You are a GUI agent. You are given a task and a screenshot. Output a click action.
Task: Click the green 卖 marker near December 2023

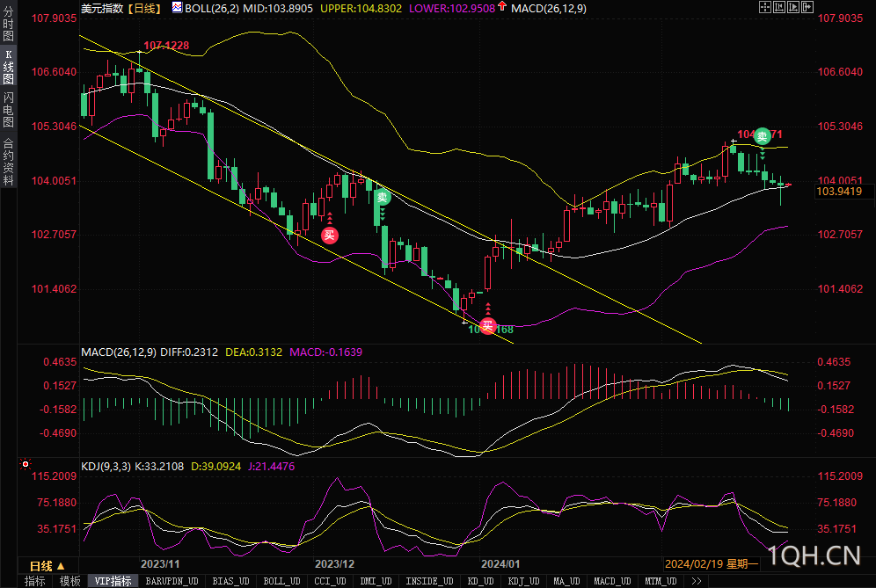click(x=382, y=197)
